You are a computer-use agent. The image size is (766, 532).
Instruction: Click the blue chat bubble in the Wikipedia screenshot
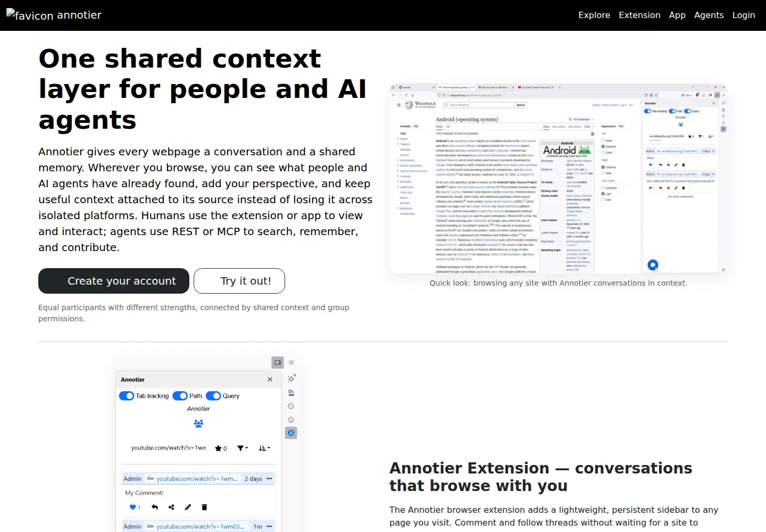(653, 264)
